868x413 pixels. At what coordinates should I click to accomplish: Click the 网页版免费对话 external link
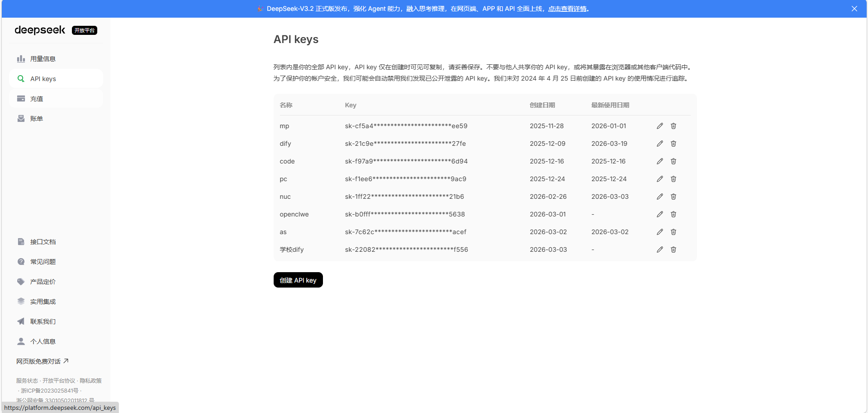coord(42,361)
